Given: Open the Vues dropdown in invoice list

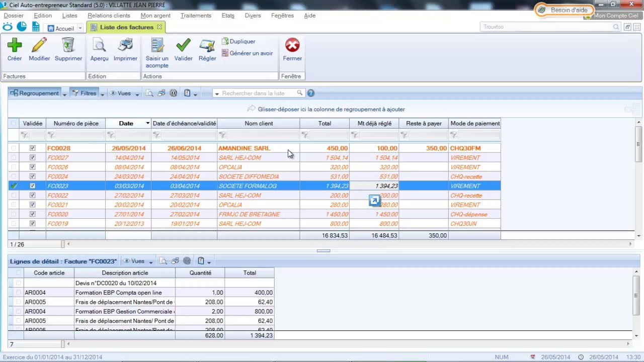Looking at the screenshot, I should (x=137, y=94).
